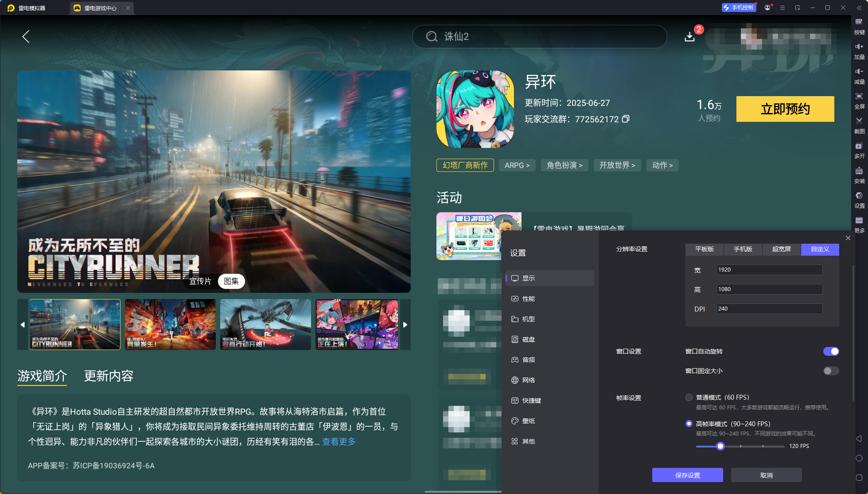
Task: Open the 幻塔厂商新作 tag
Action: [465, 165]
